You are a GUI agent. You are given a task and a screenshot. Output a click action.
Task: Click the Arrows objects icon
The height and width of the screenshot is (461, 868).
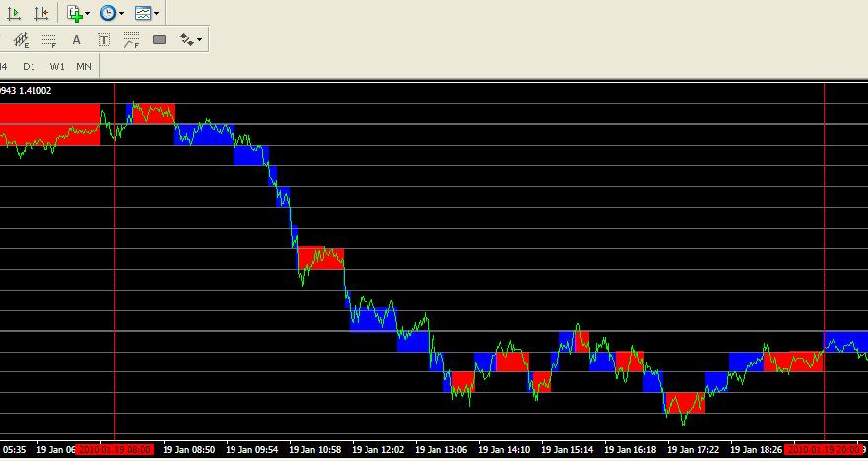[186, 39]
